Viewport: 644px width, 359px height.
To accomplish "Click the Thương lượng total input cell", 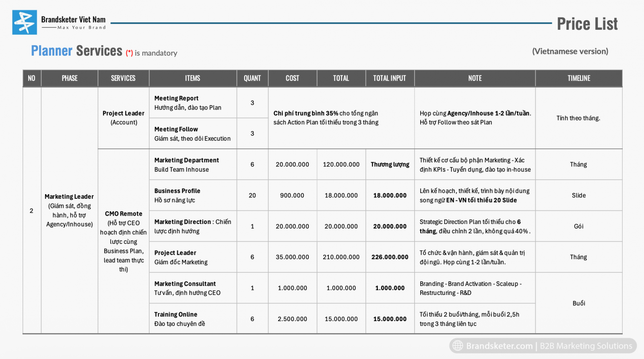I will click(390, 164).
